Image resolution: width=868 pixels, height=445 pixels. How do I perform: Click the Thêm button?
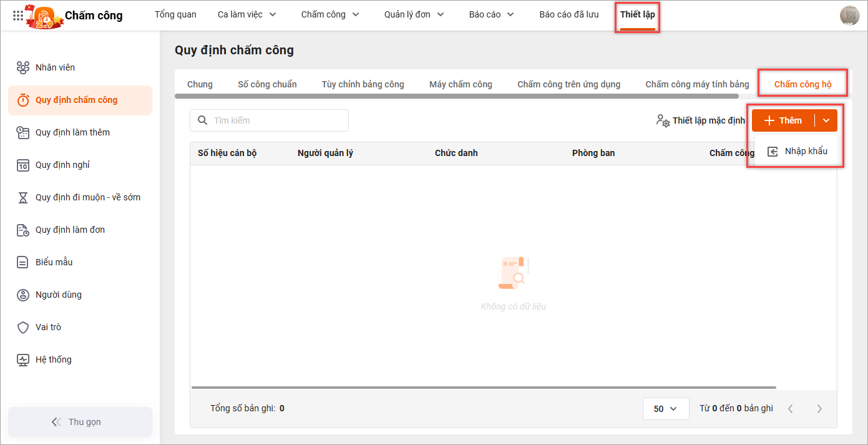point(784,120)
